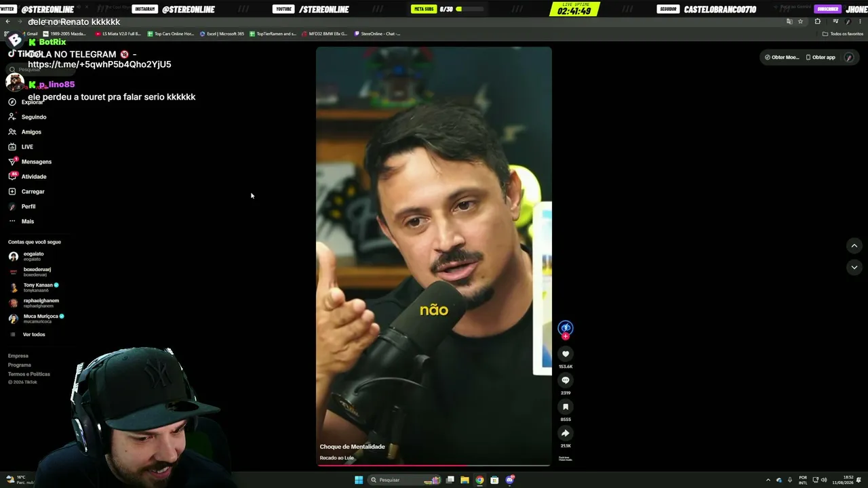Go to the previous video with up arrow
Image resolution: width=868 pixels, height=488 pixels.
pos(854,245)
